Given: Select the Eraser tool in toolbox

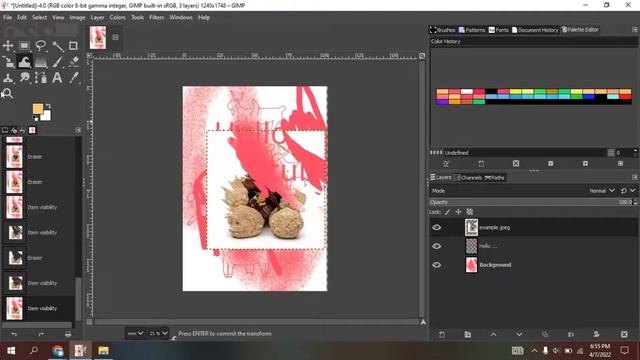Looking at the screenshot, I should [x=73, y=62].
